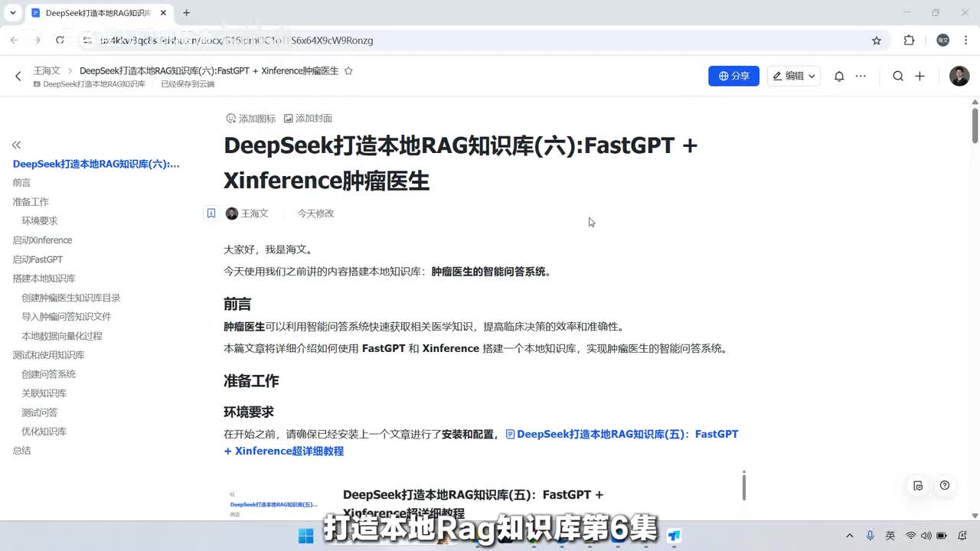The height and width of the screenshot is (551, 980).
Task: Open the notification bell
Action: point(839,76)
